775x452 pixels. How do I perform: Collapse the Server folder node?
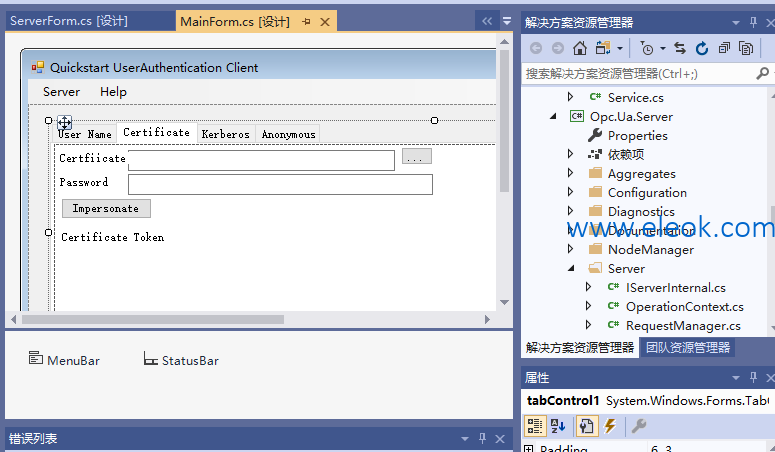click(571, 268)
